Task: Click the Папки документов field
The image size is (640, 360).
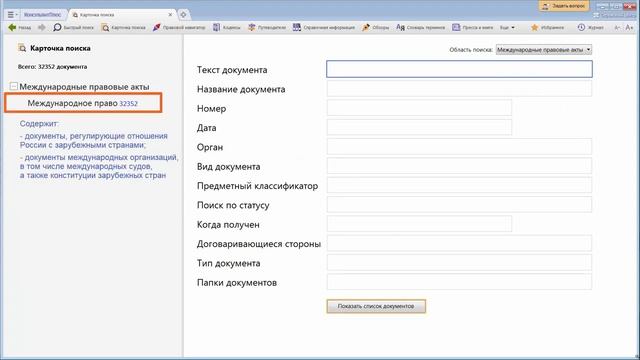Action: click(x=459, y=282)
